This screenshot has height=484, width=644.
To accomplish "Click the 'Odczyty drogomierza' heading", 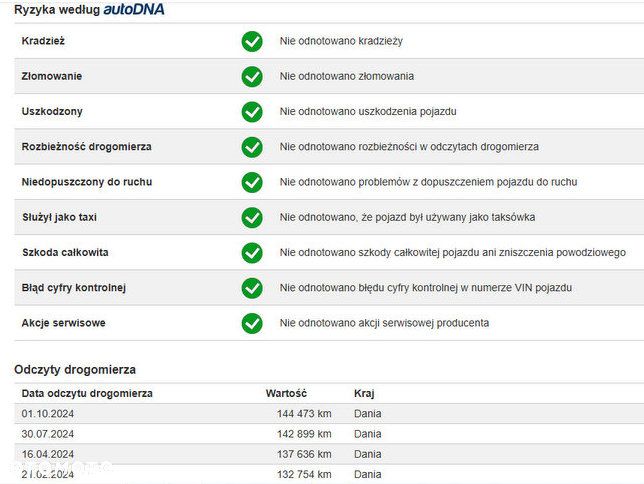I will [x=75, y=370].
